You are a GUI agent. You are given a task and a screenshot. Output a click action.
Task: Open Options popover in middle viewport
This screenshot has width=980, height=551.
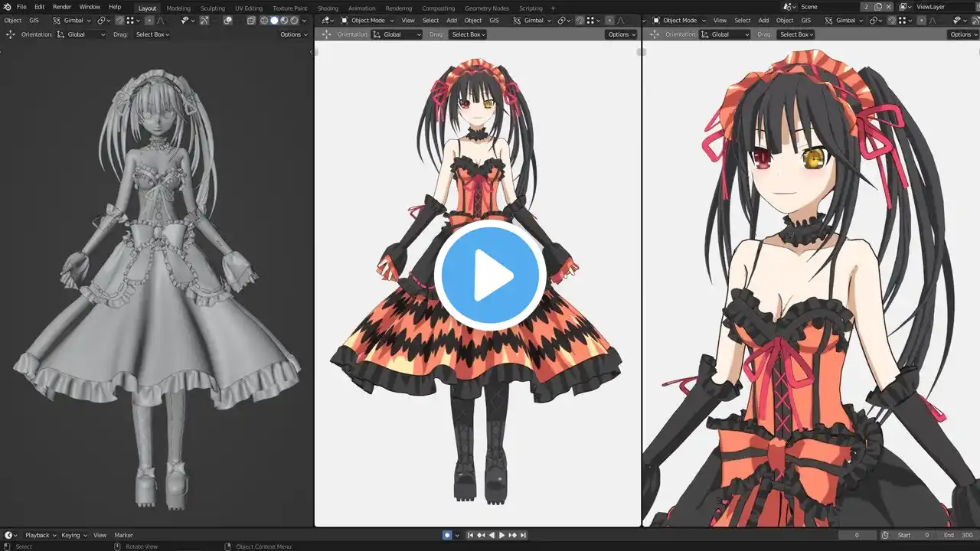622,34
